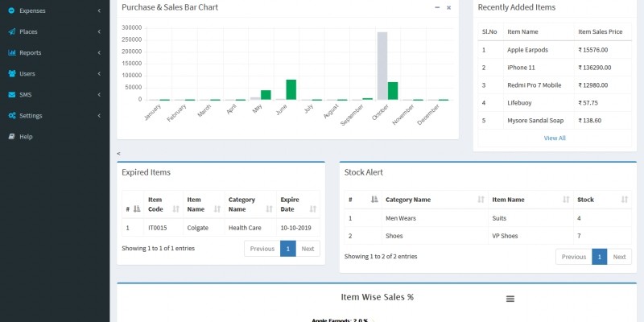Click the Apple Earpods item row
This screenshot has height=322, width=644.
[x=555, y=50]
